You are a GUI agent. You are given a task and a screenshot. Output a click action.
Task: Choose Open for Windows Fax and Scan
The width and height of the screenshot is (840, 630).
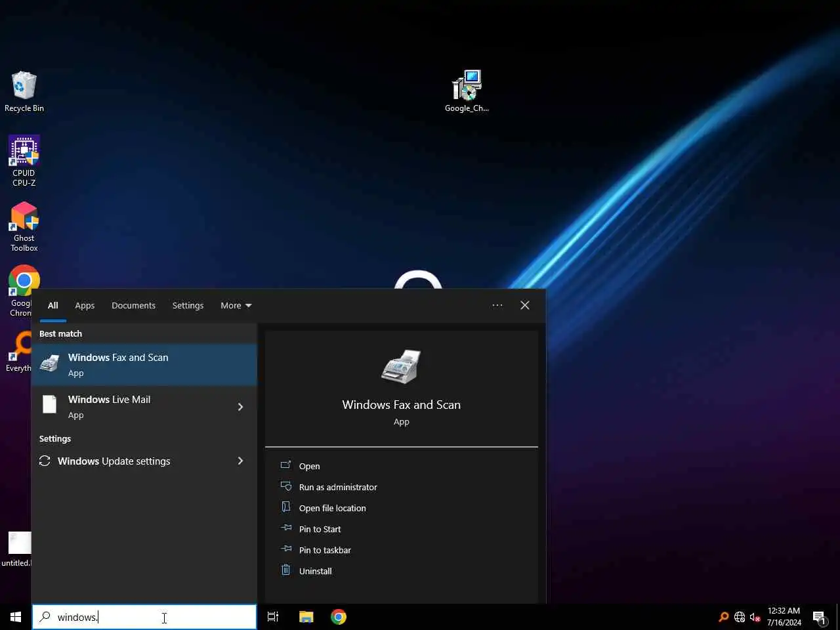tap(309, 466)
